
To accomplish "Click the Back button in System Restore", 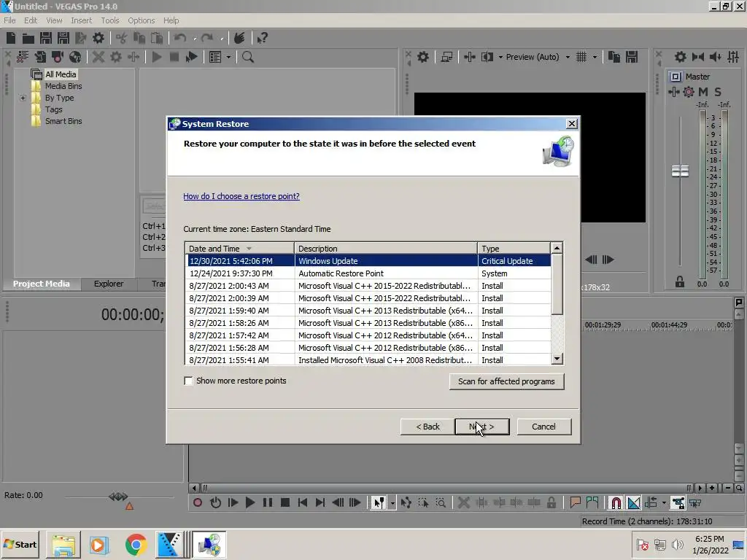I will tap(427, 427).
